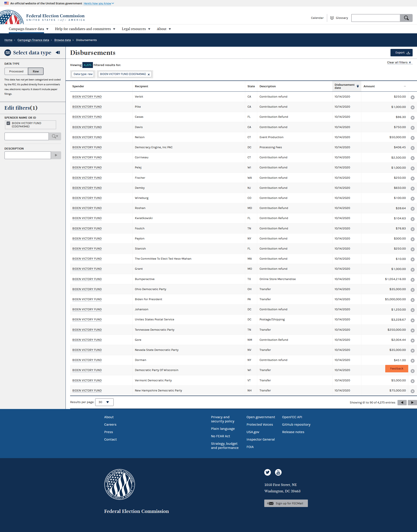The height and width of the screenshot is (532, 417).
Task: Sort by Disbursement date column
Action: (x=346, y=86)
